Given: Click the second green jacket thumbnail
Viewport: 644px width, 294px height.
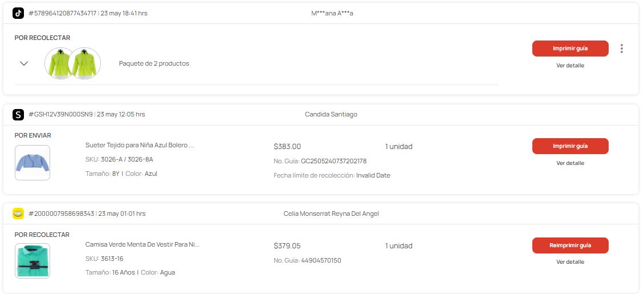Looking at the screenshot, I should 85,63.
